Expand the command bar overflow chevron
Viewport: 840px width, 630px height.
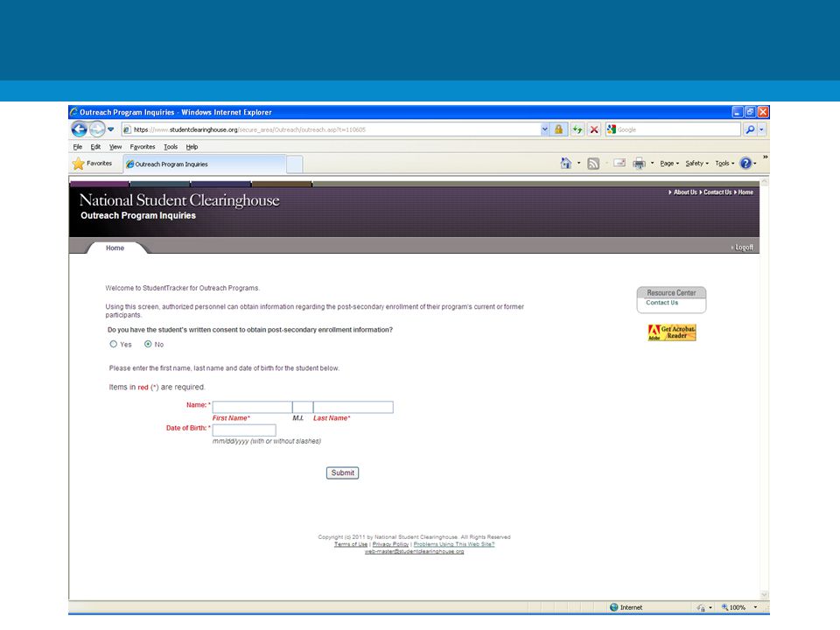point(765,157)
